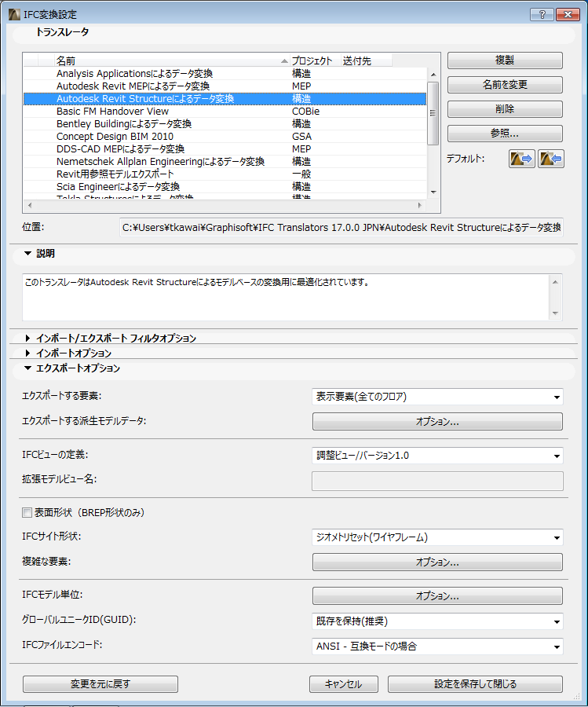Click horizontal scrollbar left arrow in list
Viewport: 588px width, 707px height.
30,206
